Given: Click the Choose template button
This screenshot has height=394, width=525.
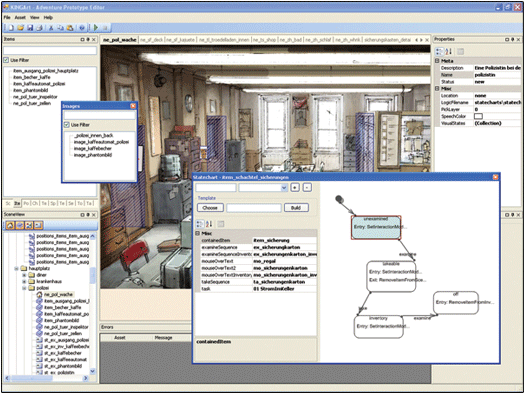Looking at the screenshot, I should [x=210, y=208].
